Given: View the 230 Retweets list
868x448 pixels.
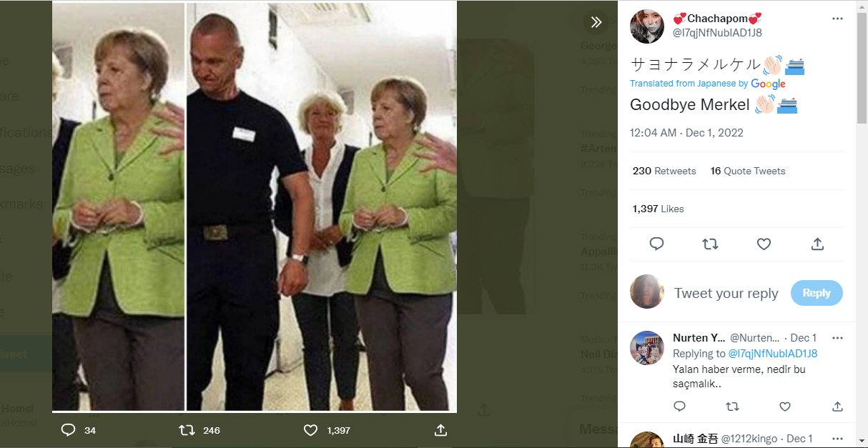Looking at the screenshot, I should point(664,171).
